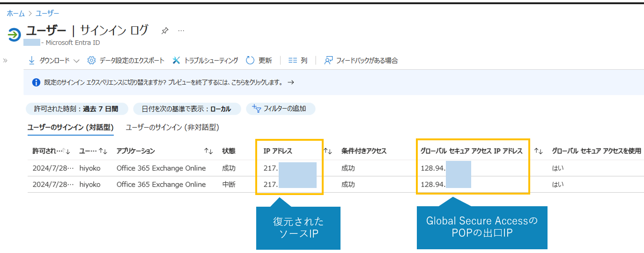644x253 pixels.
Task: Click フィルターの追加 button
Action: tap(281, 109)
